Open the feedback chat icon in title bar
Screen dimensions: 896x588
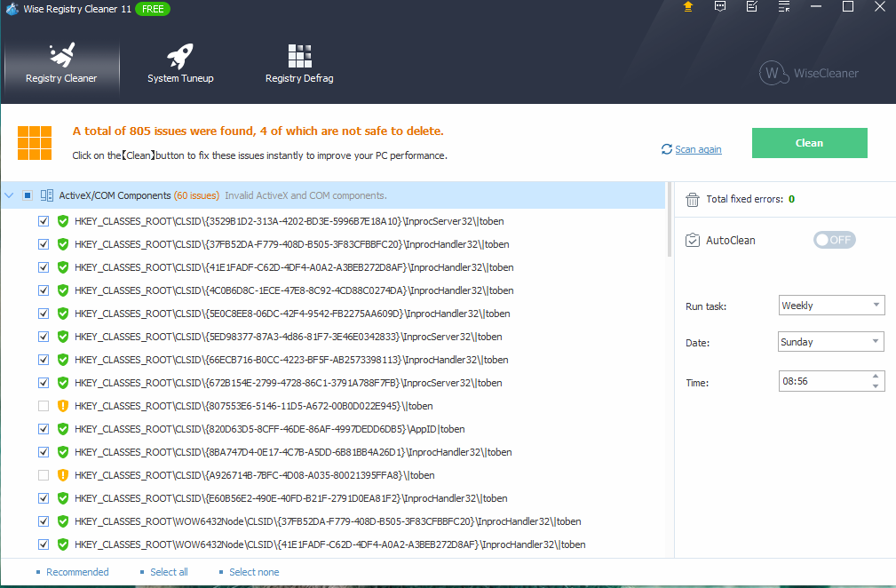pos(720,7)
